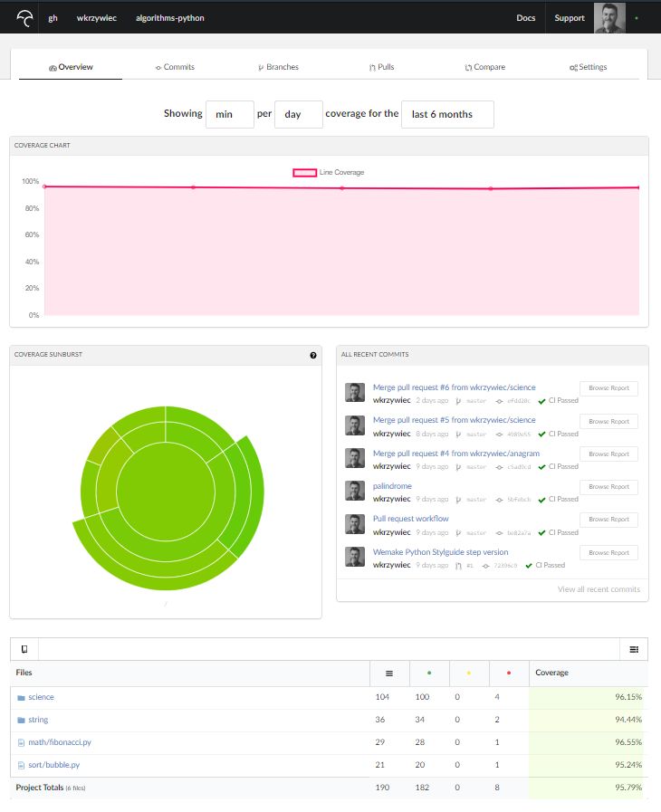Sort by red missed lines column icon
The width and height of the screenshot is (661, 812).
coord(509,673)
